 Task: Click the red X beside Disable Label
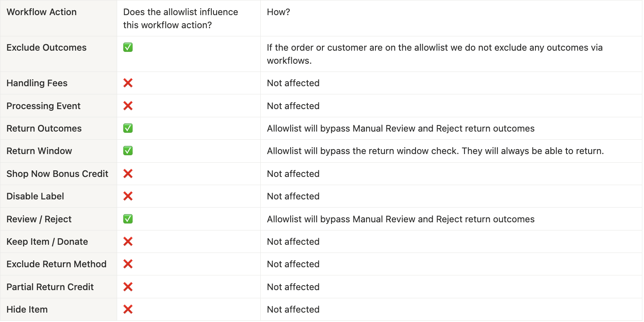(x=128, y=196)
